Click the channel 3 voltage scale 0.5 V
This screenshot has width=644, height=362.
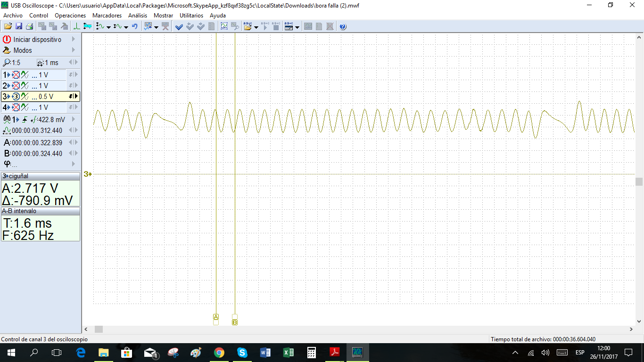(x=45, y=97)
